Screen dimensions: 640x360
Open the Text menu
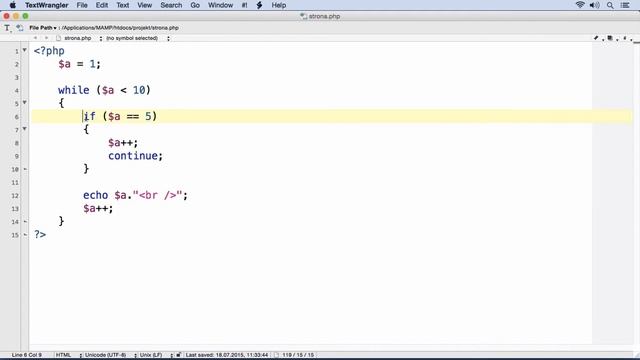[x=122, y=5]
